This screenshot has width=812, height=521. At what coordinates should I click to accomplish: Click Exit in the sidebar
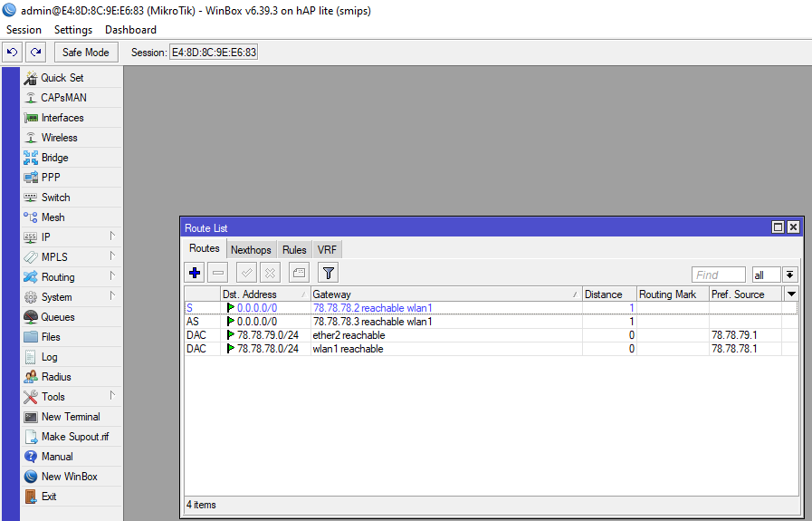[x=72, y=497]
